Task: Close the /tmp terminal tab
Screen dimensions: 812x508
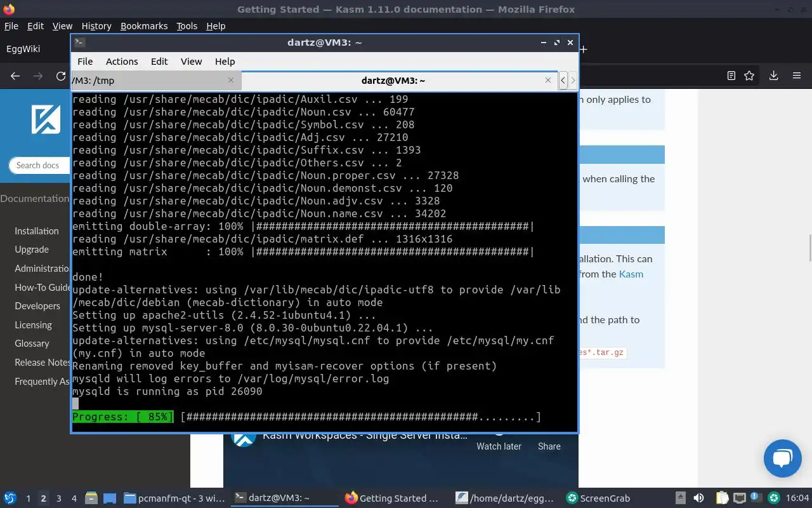Action: point(230,80)
